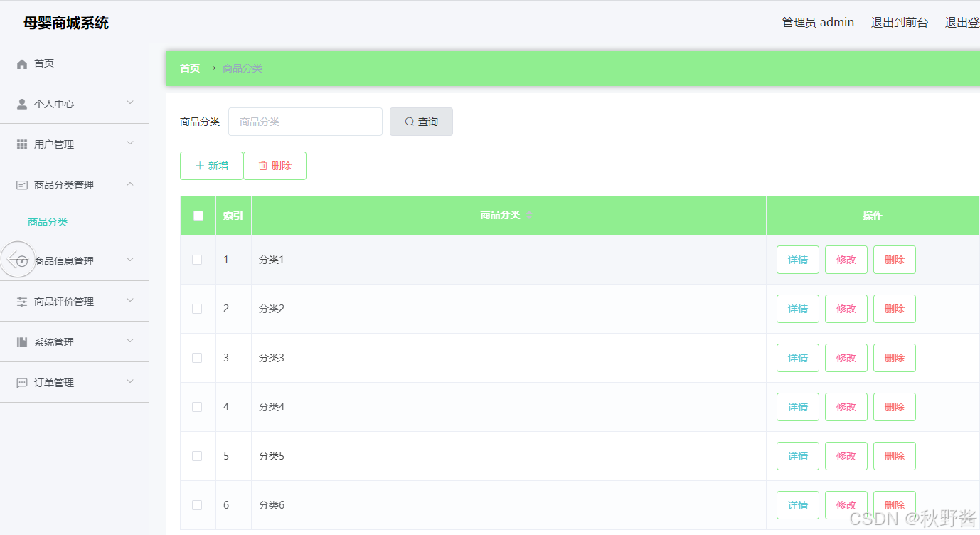Screen dimensions: 980x535
Task: Click 详情 for 分类3
Action: [x=798, y=358]
